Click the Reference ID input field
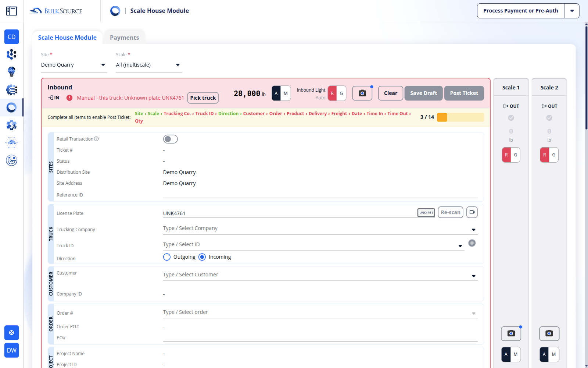Image resolution: width=588 pixels, height=368 pixels. point(320,194)
